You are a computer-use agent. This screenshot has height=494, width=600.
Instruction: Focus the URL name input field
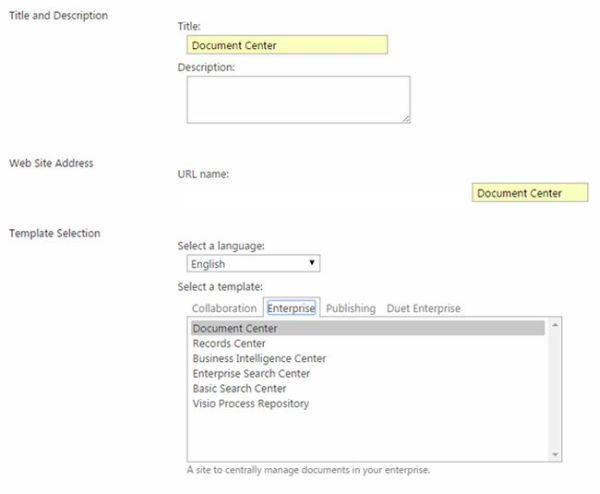click(529, 193)
